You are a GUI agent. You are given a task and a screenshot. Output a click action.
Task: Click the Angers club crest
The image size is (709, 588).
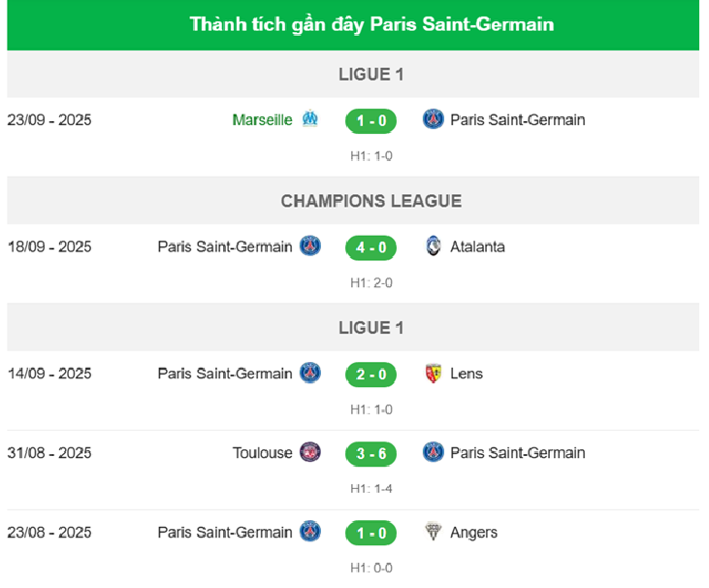point(434,532)
